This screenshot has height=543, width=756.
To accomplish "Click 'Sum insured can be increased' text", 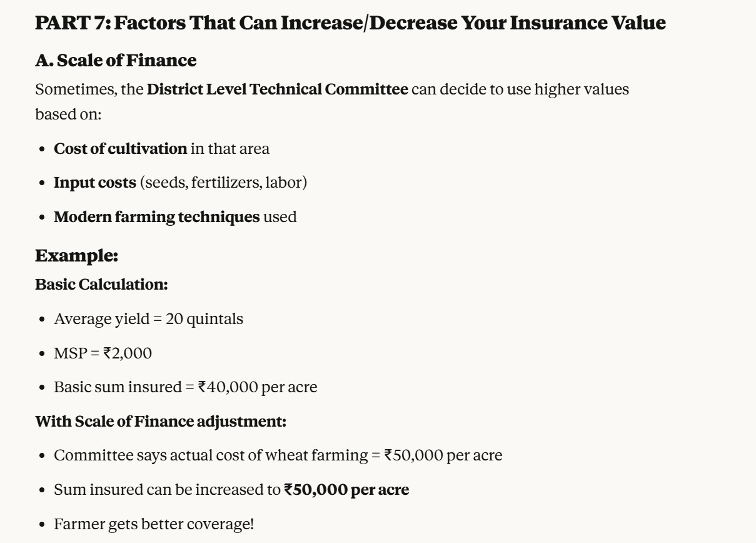I will pyautogui.click(x=167, y=490).
